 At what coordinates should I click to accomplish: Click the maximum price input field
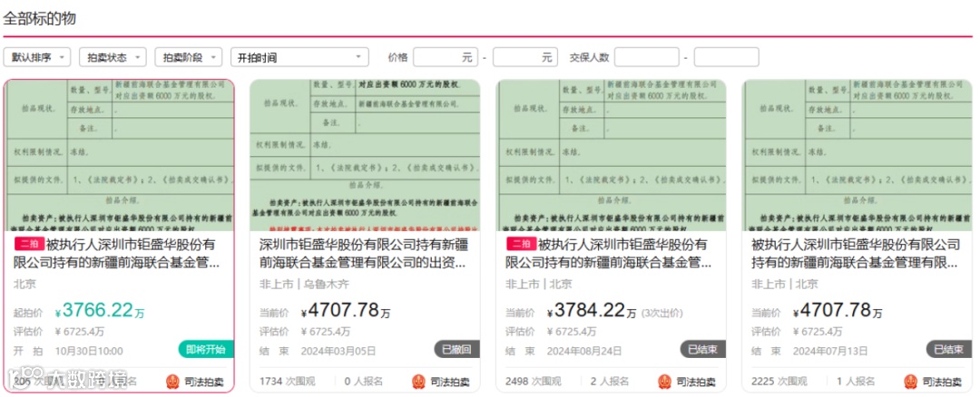525,57
